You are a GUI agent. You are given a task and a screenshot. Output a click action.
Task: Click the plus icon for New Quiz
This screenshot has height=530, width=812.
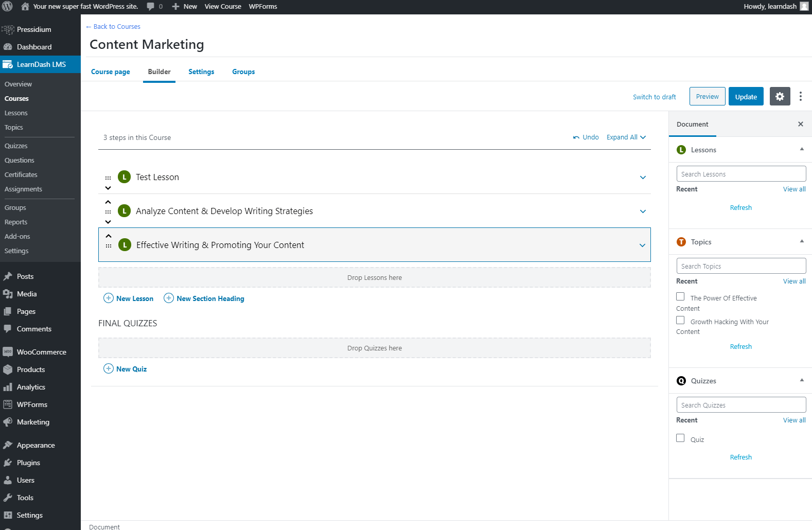pos(109,368)
